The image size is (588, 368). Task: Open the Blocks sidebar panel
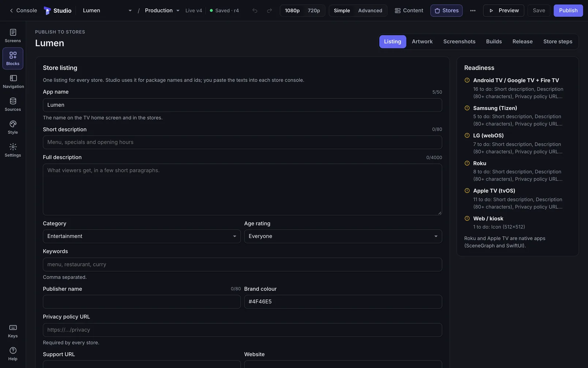(13, 59)
